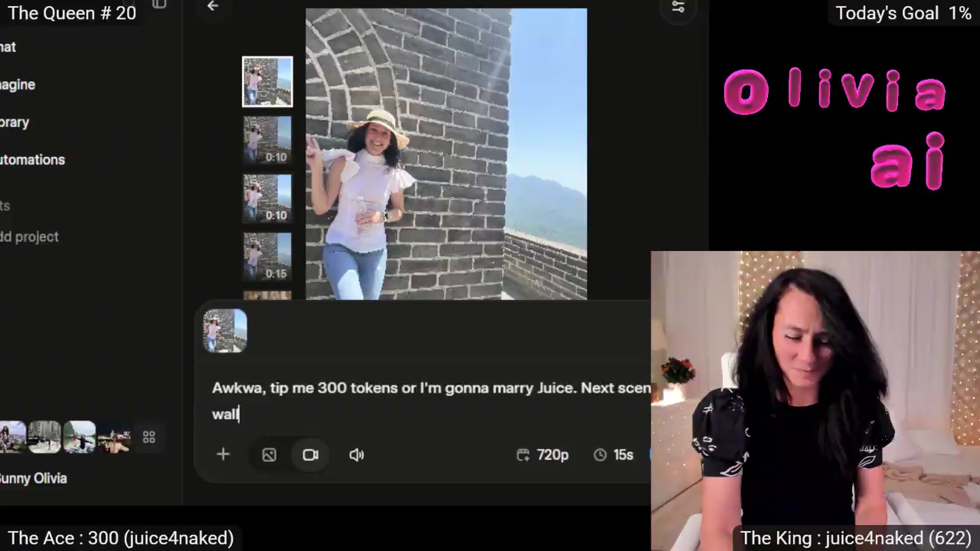The height and width of the screenshot is (551, 980).
Task: Select the first still image thumbnail
Action: (267, 82)
